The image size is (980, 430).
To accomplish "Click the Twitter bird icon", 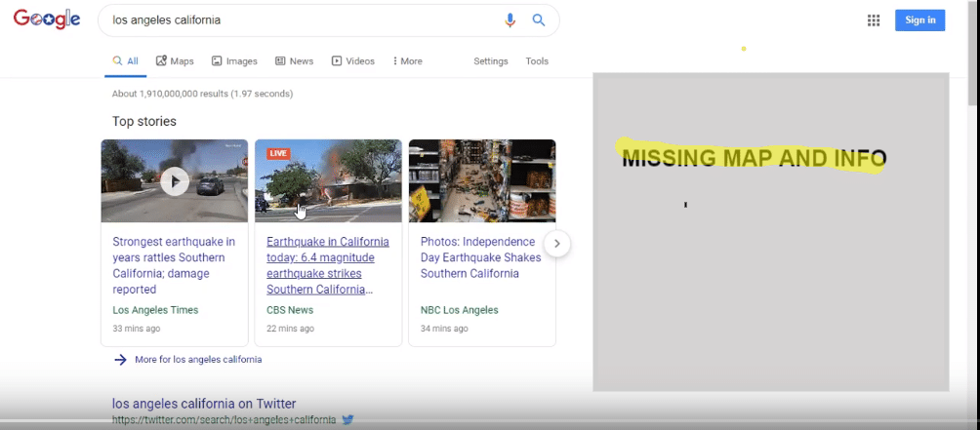I will pyautogui.click(x=348, y=419).
